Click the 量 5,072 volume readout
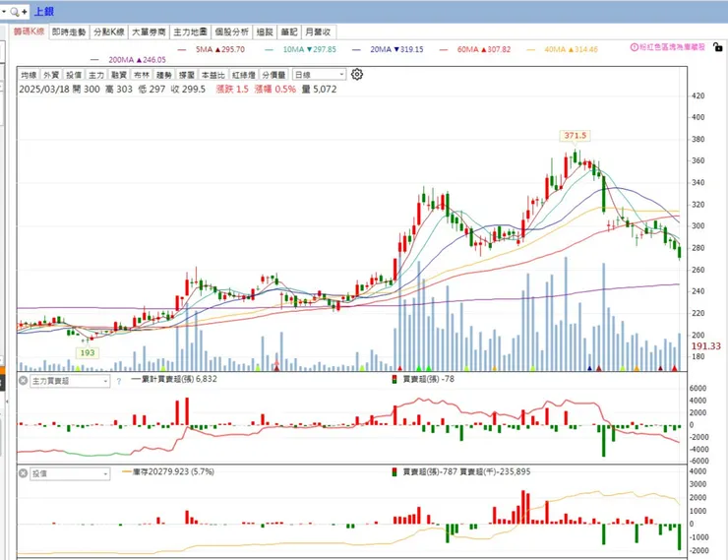Viewport: 728px width, 560px height. click(319, 90)
